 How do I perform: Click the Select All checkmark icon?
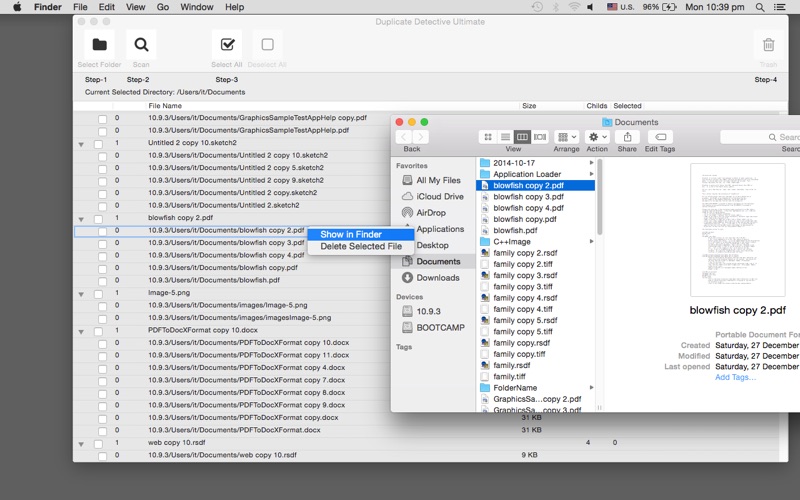tap(227, 45)
